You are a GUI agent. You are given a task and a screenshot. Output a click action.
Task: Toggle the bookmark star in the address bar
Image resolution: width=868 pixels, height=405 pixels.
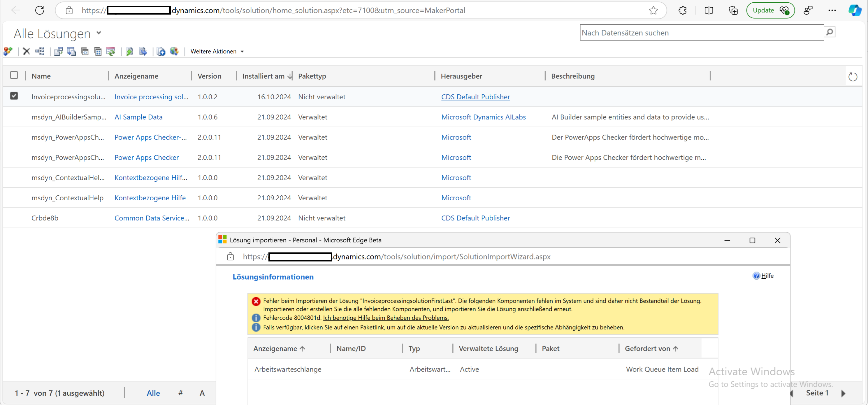[x=654, y=10]
